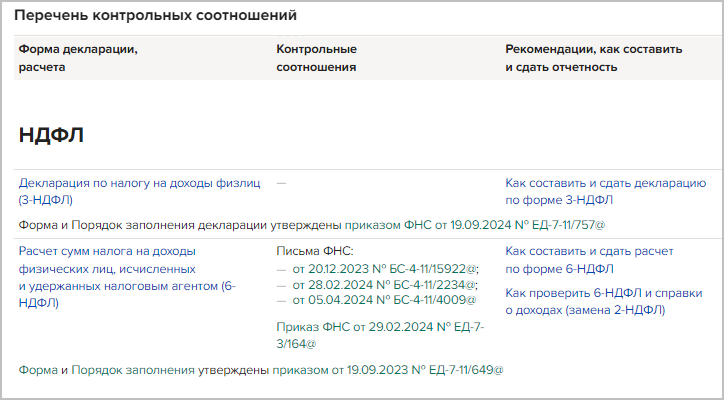Open 'Как составить и сдать декларацию' 3-НДФЛ guide
Image resolution: width=724 pixels, height=400 pixels.
(x=606, y=183)
